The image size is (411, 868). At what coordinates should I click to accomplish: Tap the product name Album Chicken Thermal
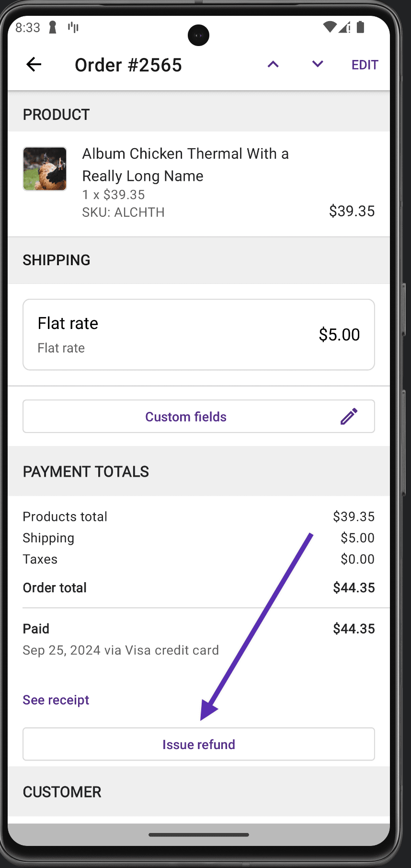coord(186,164)
